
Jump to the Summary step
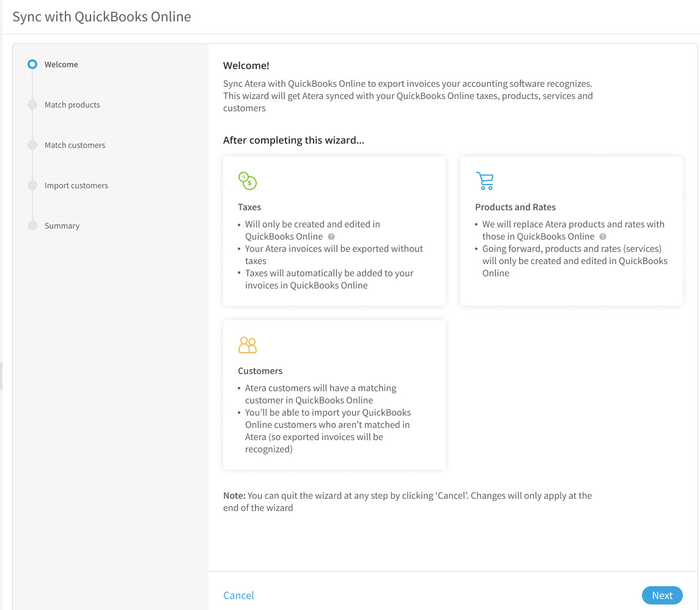62,226
